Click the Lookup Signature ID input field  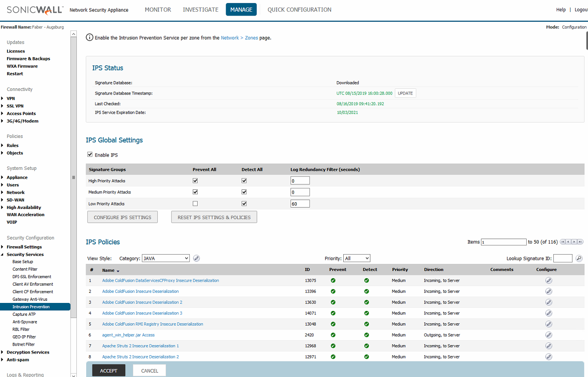coord(563,258)
